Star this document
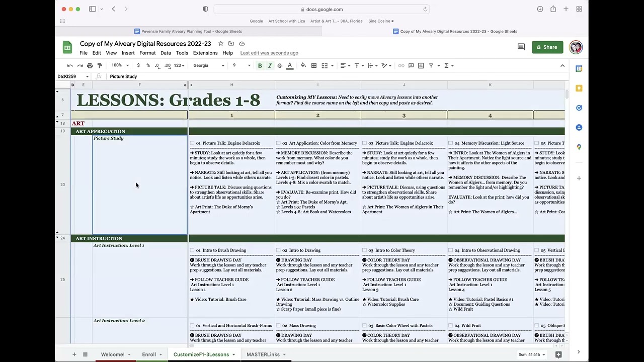This screenshot has width=644, height=362. click(x=220, y=44)
